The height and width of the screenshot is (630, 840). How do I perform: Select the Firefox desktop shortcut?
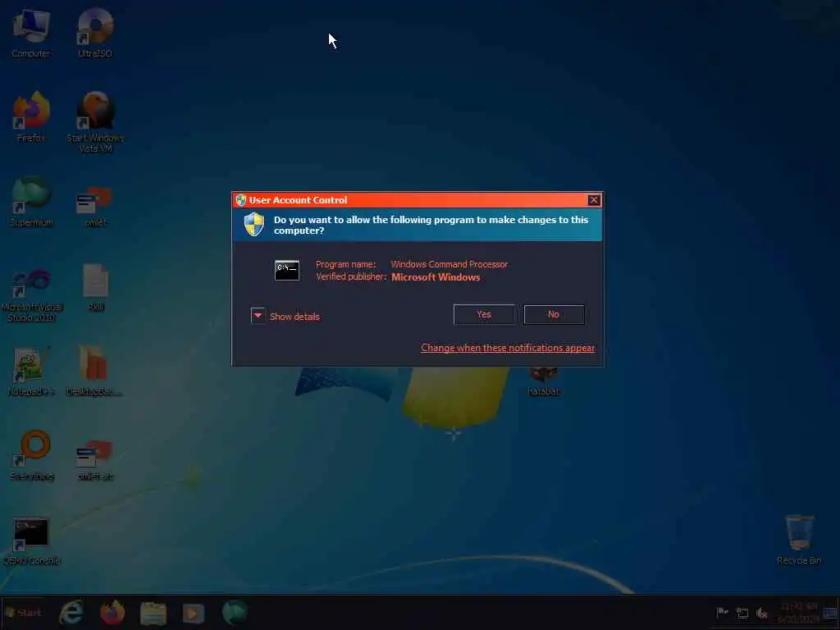pyautogui.click(x=31, y=116)
